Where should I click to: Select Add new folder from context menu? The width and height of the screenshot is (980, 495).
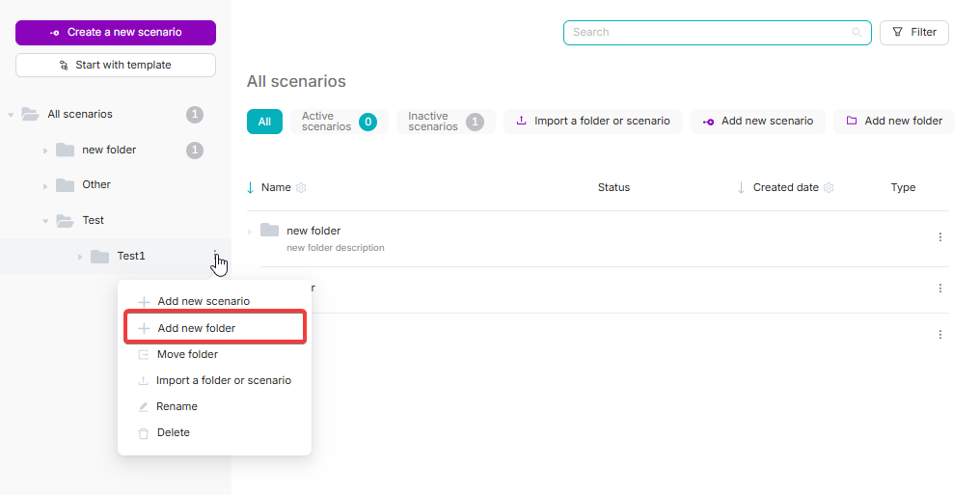[197, 328]
